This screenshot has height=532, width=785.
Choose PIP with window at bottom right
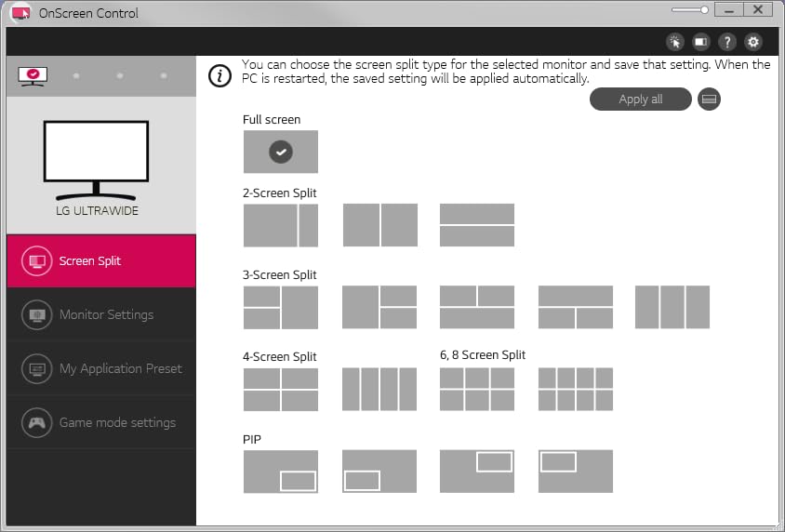280,472
